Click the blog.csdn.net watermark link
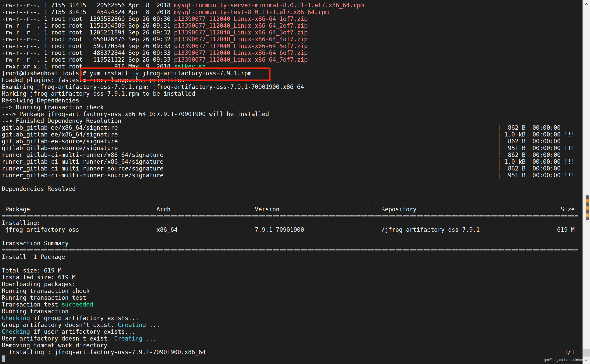This screenshot has width=590, height=364. (x=562, y=360)
